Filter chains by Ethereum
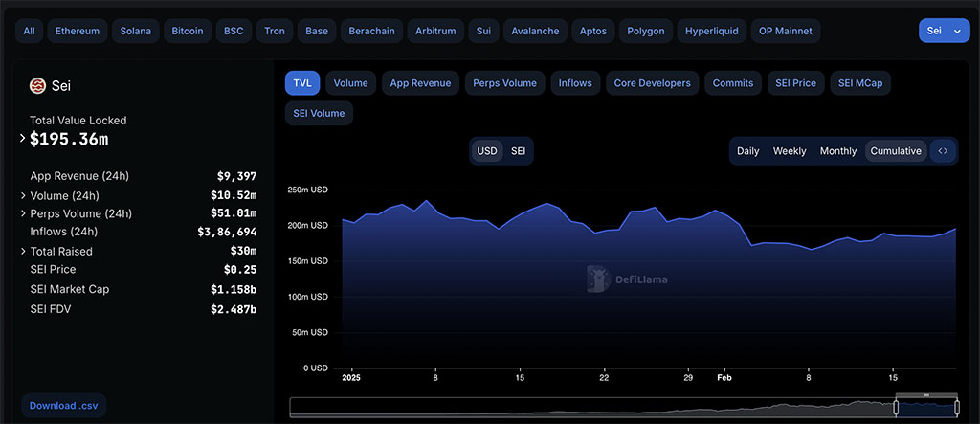Image resolution: width=980 pixels, height=424 pixels. click(78, 31)
